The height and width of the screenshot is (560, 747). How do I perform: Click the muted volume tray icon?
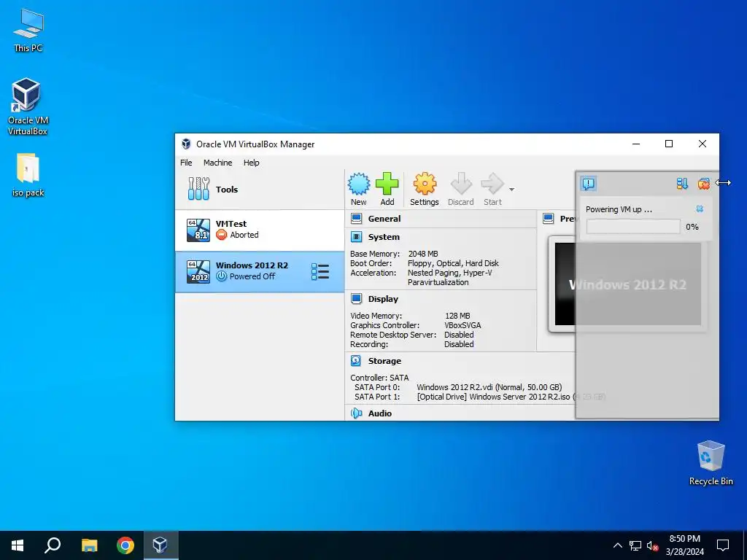coord(653,545)
